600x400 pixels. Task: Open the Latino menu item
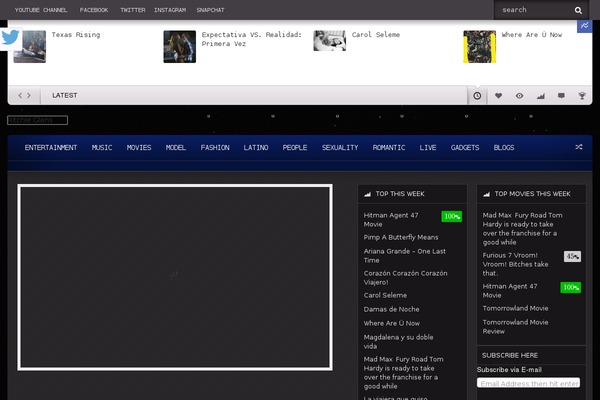(256, 148)
